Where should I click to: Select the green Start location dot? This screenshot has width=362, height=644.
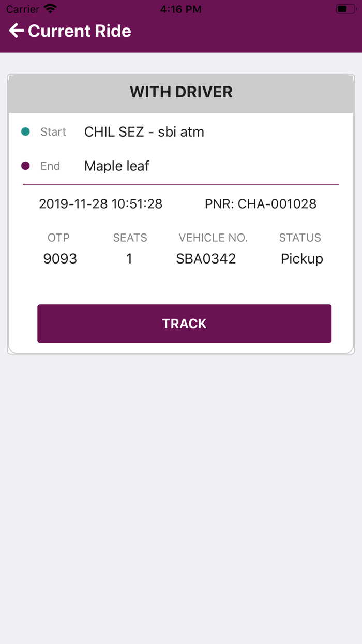coord(25,131)
